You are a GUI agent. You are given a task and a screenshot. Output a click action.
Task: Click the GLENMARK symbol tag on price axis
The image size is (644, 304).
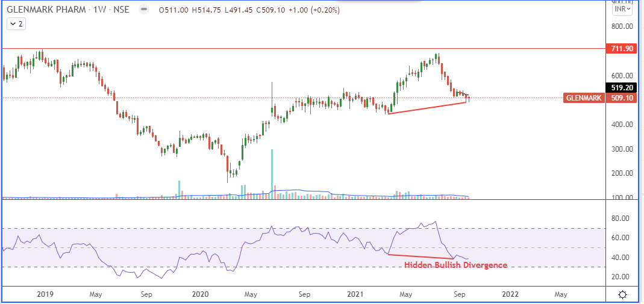pyautogui.click(x=584, y=98)
